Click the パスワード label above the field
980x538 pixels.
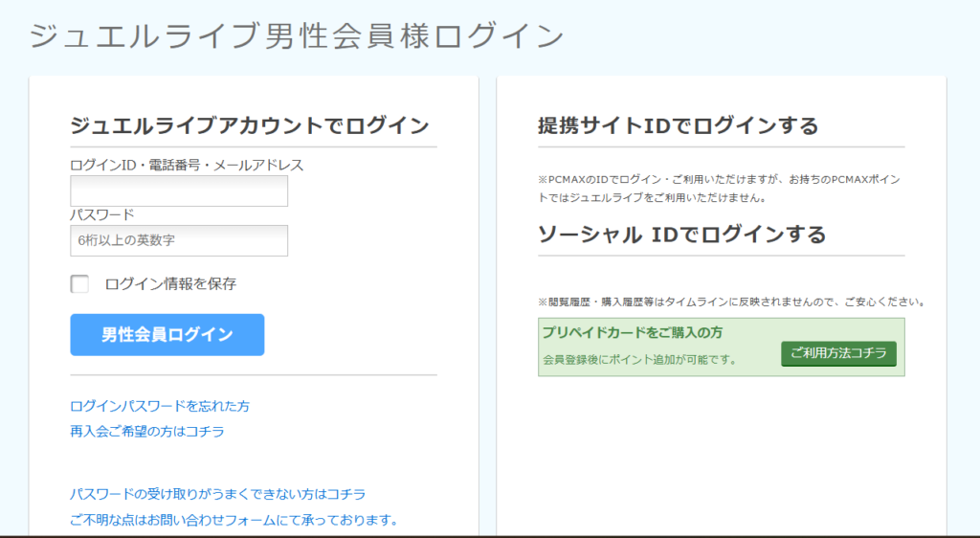101,215
